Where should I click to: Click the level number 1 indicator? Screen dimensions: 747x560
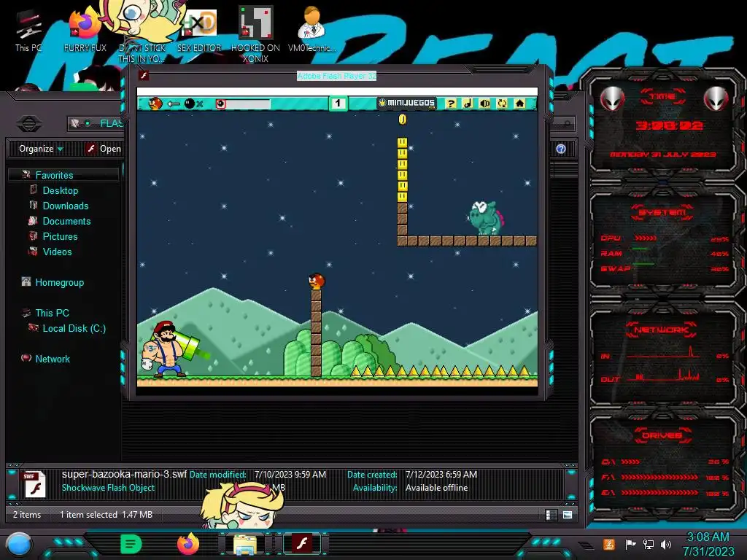[338, 104]
